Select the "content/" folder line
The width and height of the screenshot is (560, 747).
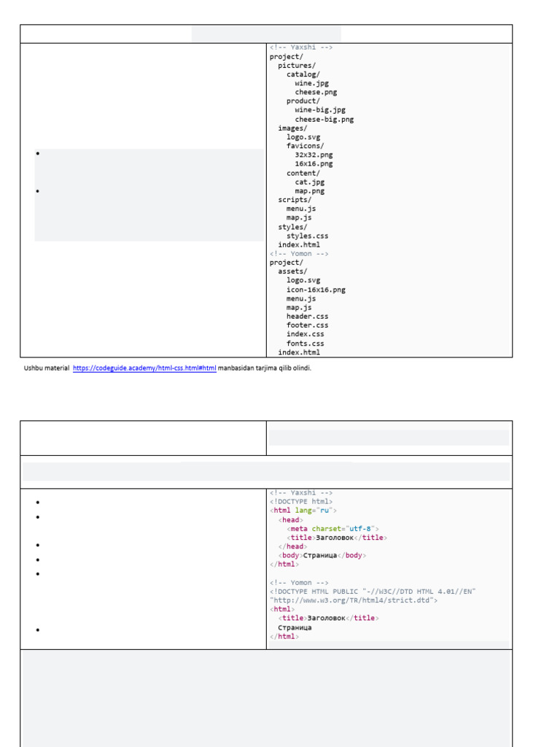coord(303,174)
